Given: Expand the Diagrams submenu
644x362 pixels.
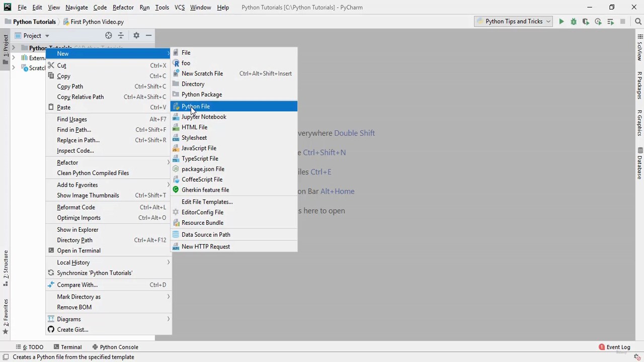Looking at the screenshot, I should point(108,319).
